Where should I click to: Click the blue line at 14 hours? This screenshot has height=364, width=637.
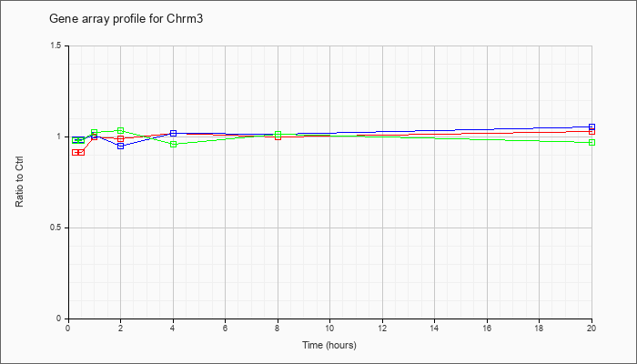(435, 130)
